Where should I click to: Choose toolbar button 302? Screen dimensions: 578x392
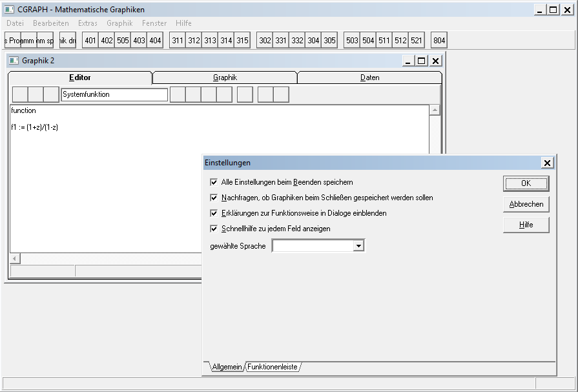[265, 41]
